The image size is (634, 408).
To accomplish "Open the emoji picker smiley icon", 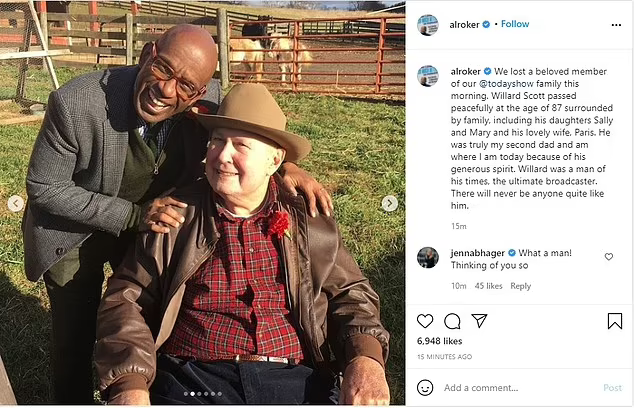I will pyautogui.click(x=426, y=388).
